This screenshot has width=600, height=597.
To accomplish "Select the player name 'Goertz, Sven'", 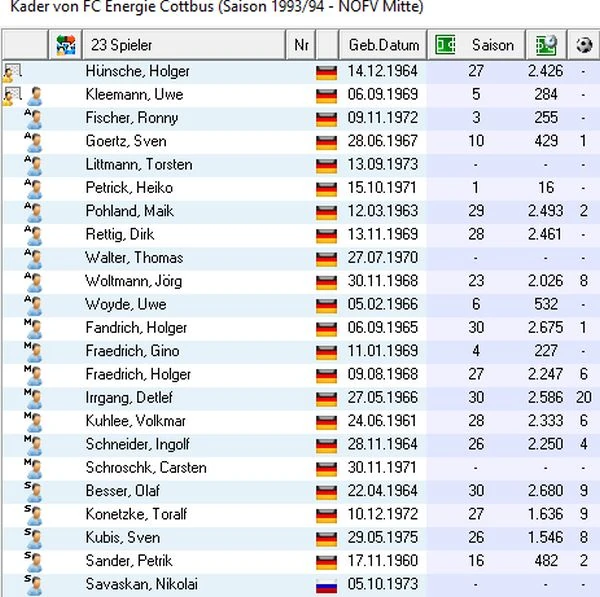I will [126, 141].
